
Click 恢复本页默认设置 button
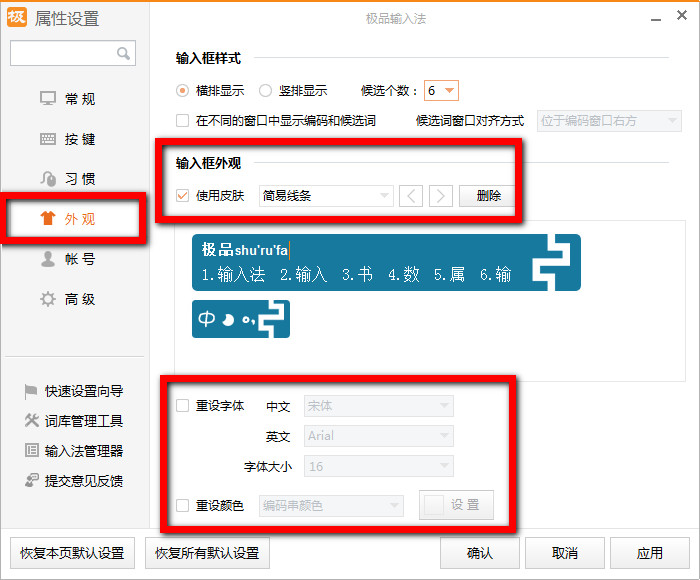(x=72, y=553)
